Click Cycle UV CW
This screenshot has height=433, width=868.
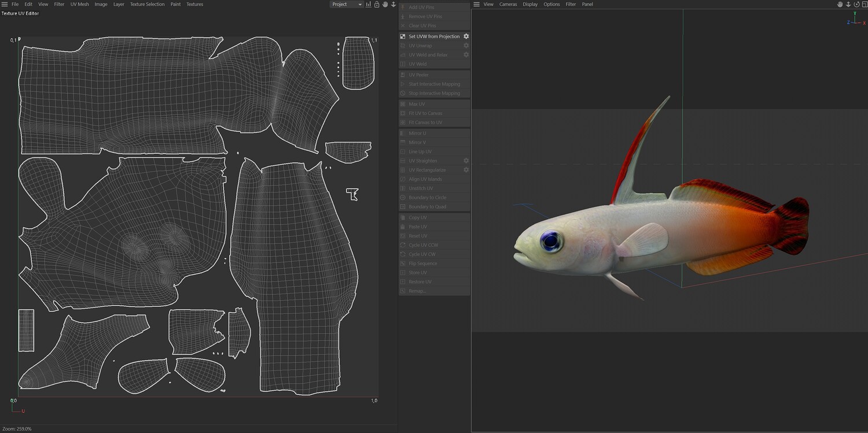pos(434,254)
